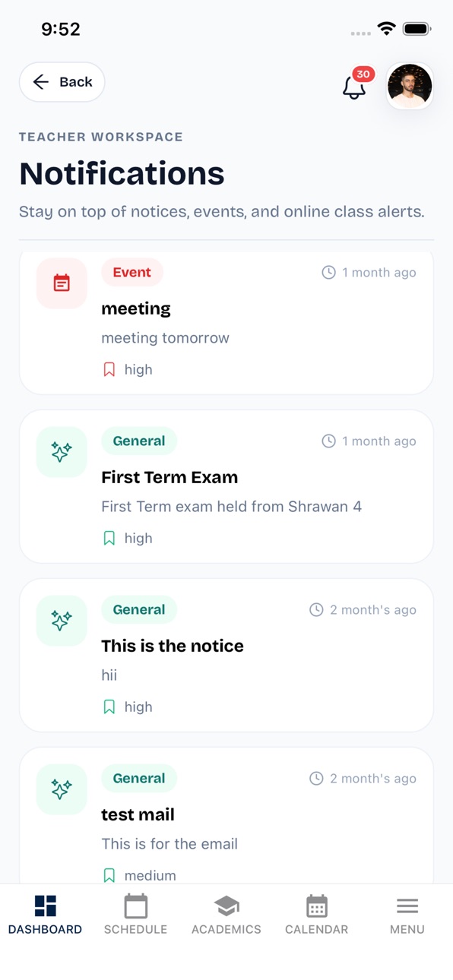Screen dimensions: 453x980
Task: Open the user profile picture
Action: (410, 86)
